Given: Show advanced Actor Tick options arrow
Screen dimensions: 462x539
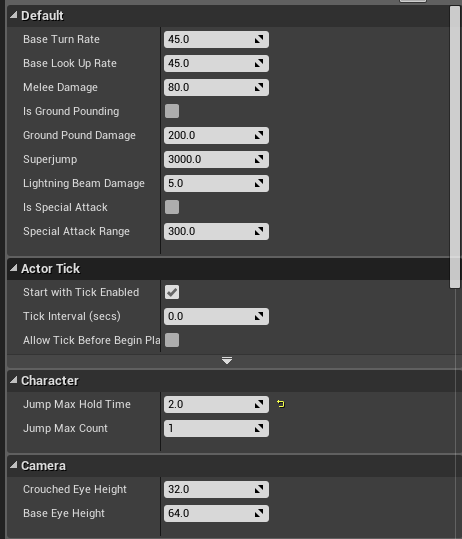Looking at the screenshot, I should click(x=227, y=360).
